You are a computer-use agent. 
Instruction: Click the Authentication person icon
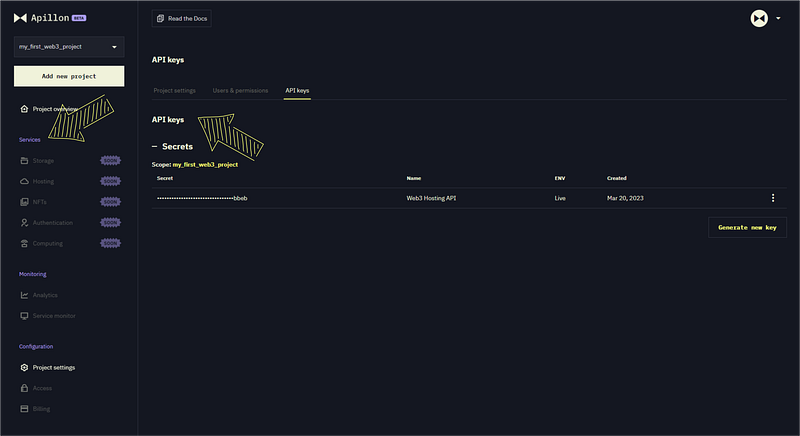coord(24,223)
